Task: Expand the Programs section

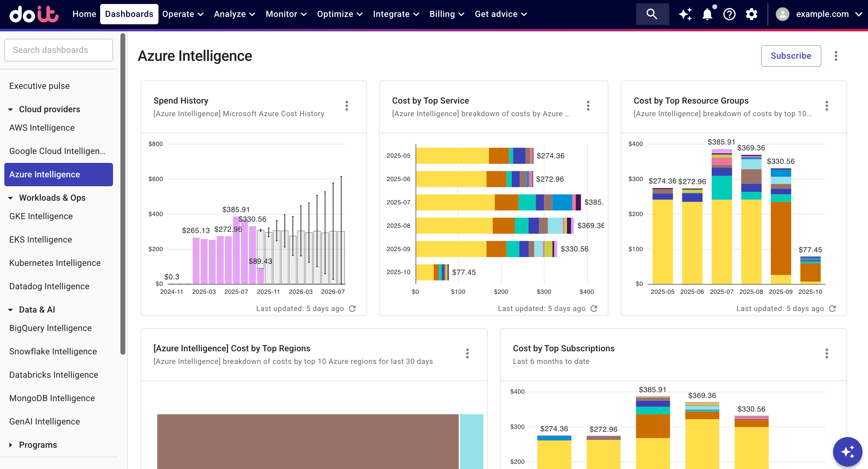Action: (x=10, y=445)
